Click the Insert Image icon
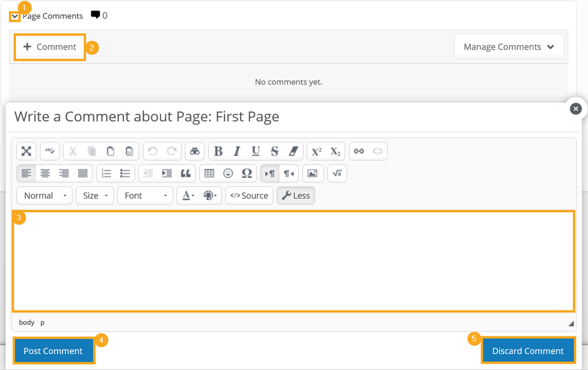Image resolution: width=588 pixels, height=370 pixels. point(313,173)
